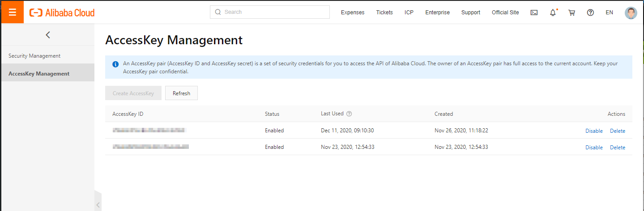Open the orange hamburger main menu
Viewport: 644px width, 211px height.
point(13,12)
